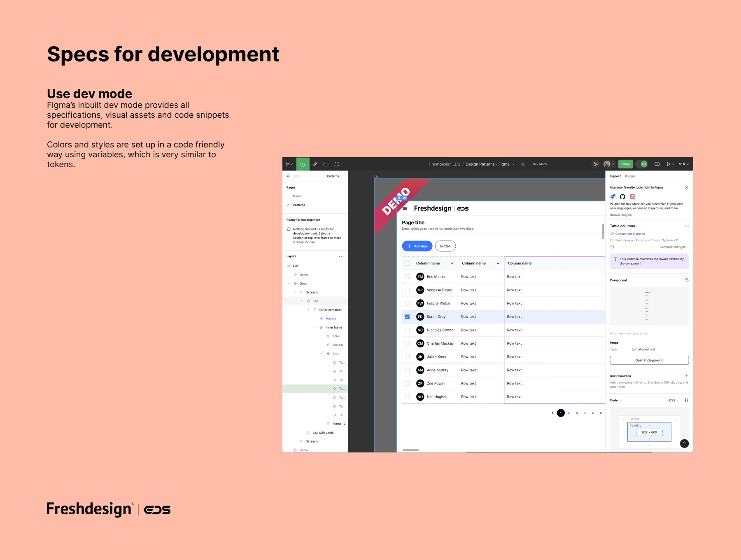Open the CSS language dropdown
Viewport: 741px width, 560px height.
(673, 400)
